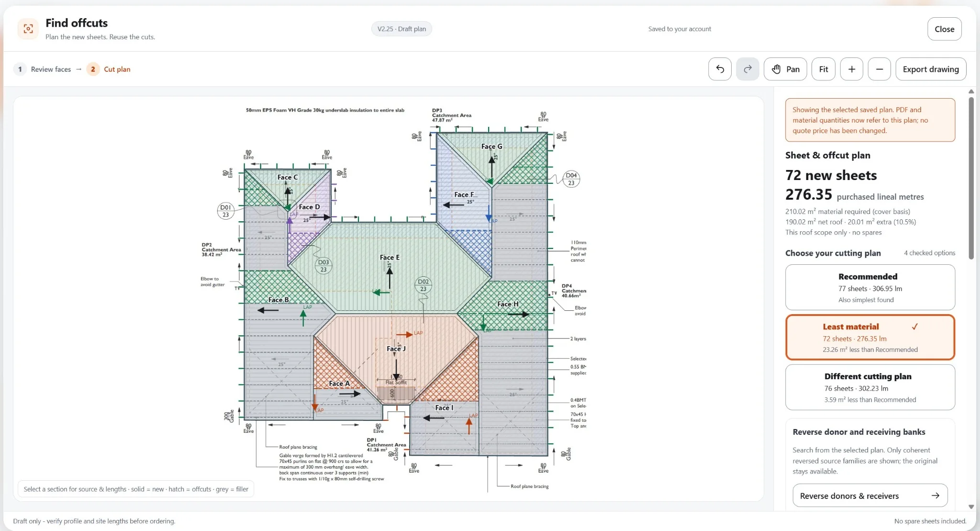Viewport: 980px width, 531px height.
Task: Zoom in with the plus button
Action: [851, 69]
